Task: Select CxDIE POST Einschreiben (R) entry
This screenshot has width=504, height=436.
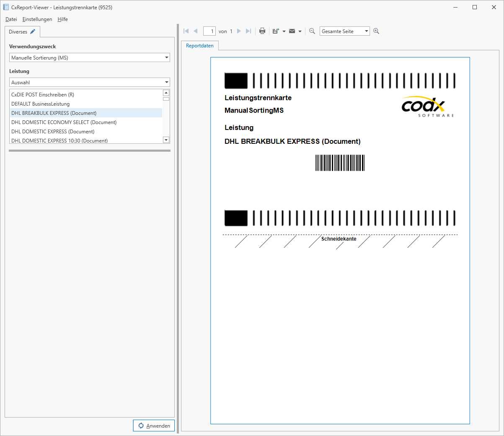Action: (86, 95)
